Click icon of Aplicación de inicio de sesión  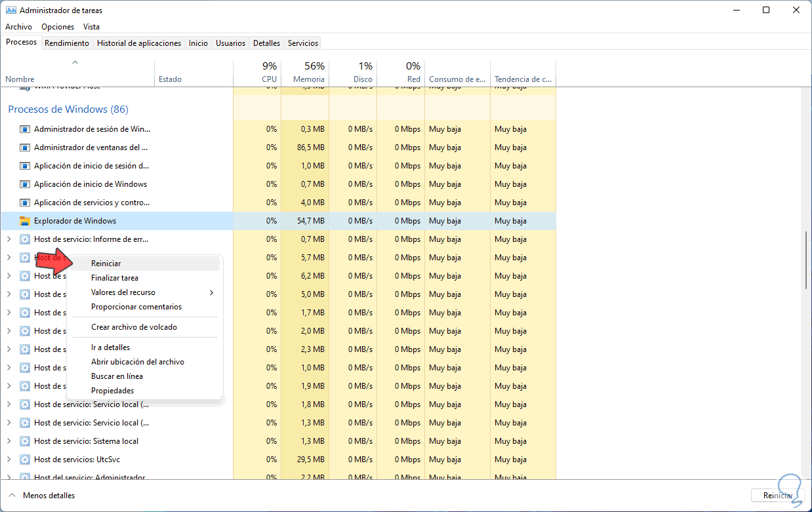(x=25, y=166)
